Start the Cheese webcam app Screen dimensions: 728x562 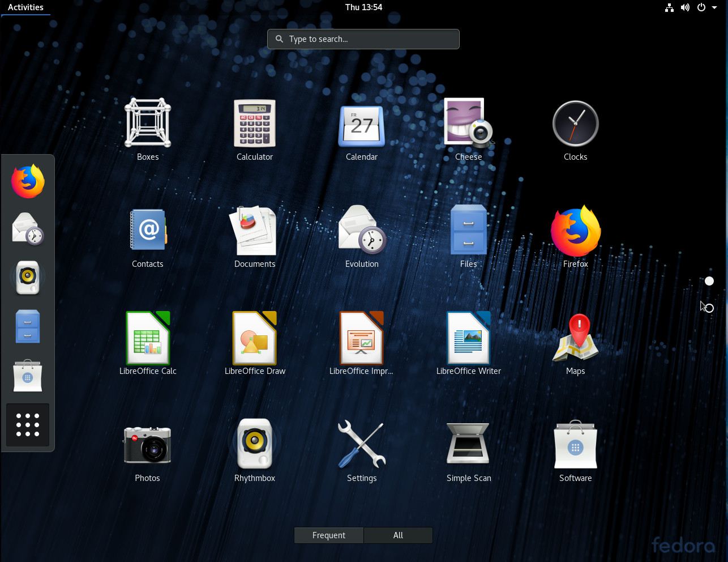point(469,130)
